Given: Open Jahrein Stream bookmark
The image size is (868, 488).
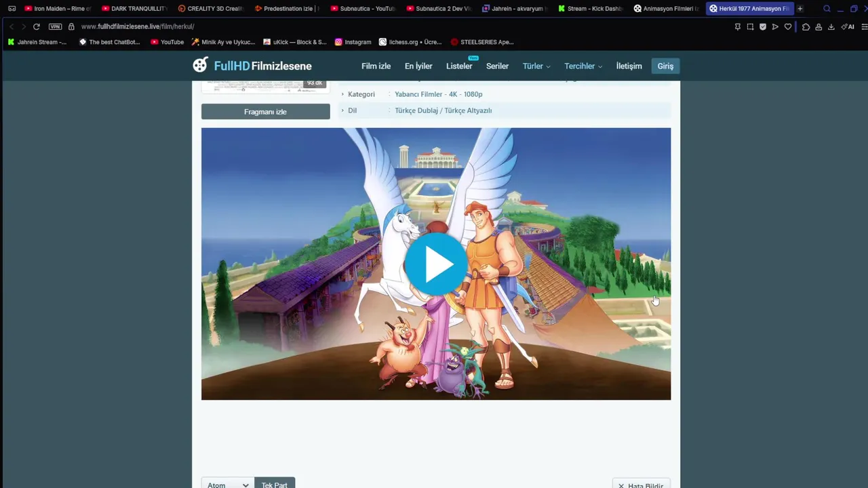Looking at the screenshot, I should [x=37, y=42].
